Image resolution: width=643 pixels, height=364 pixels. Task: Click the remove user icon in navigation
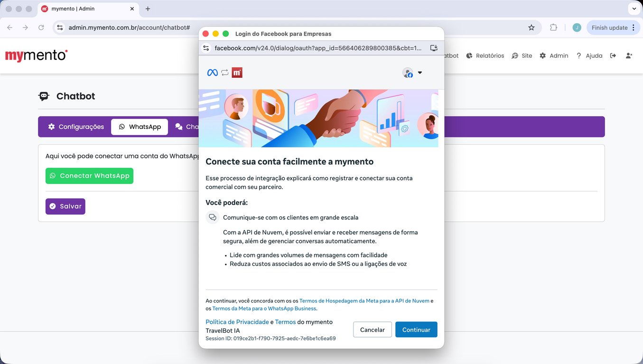tap(629, 55)
